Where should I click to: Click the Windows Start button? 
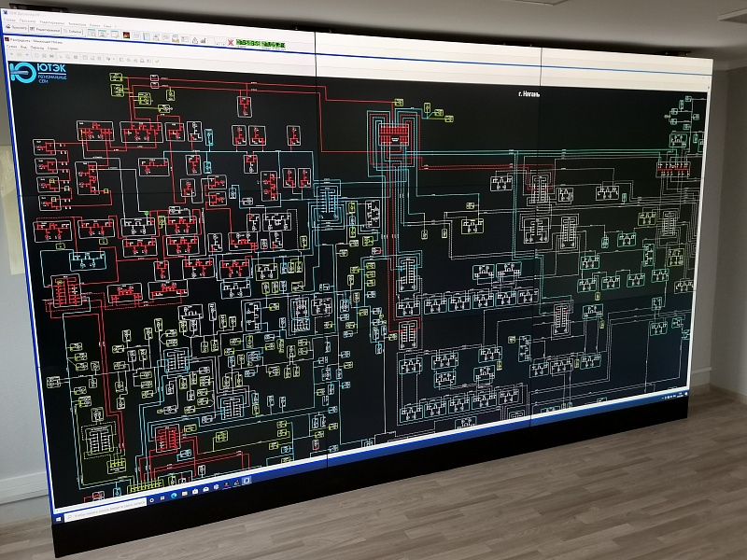tap(60, 519)
